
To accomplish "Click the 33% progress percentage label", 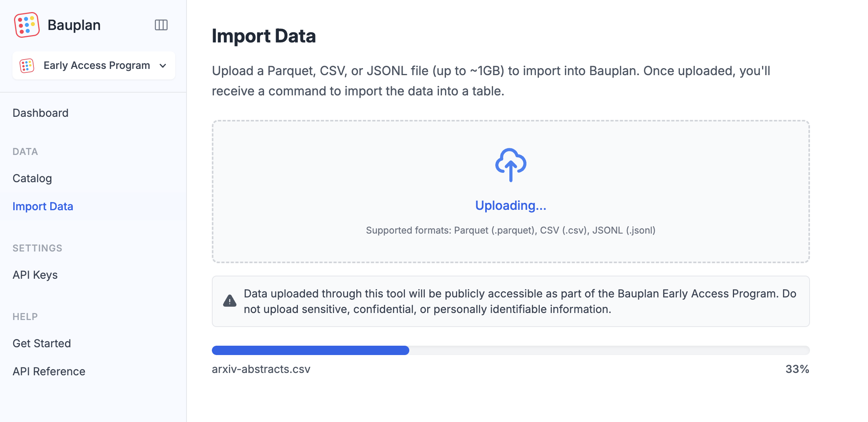I will pos(797,369).
